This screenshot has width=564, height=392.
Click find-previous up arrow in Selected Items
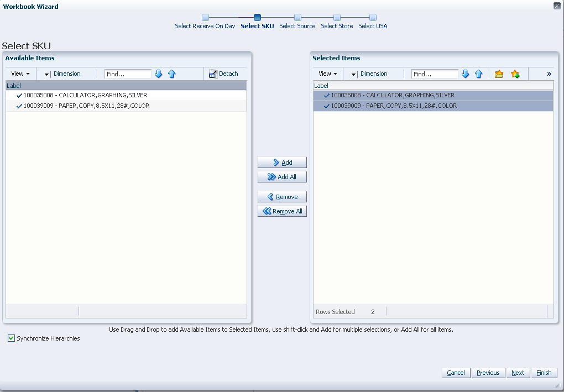[479, 74]
